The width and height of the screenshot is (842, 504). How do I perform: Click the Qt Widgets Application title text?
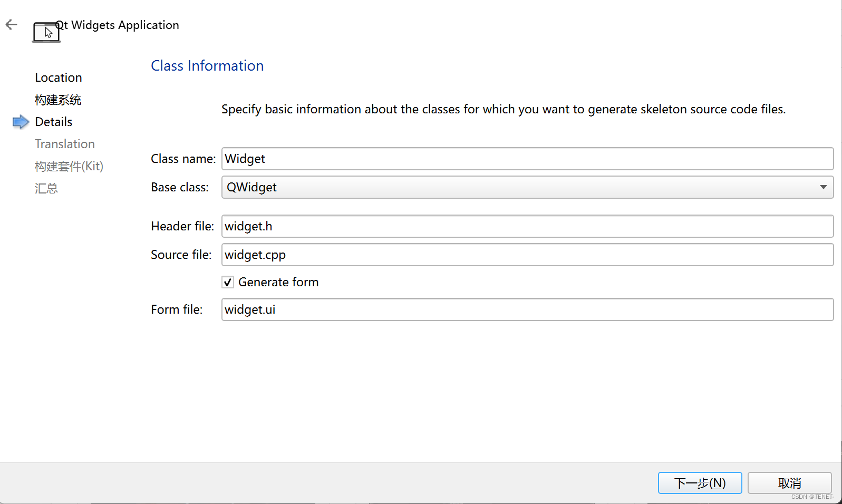coord(117,25)
